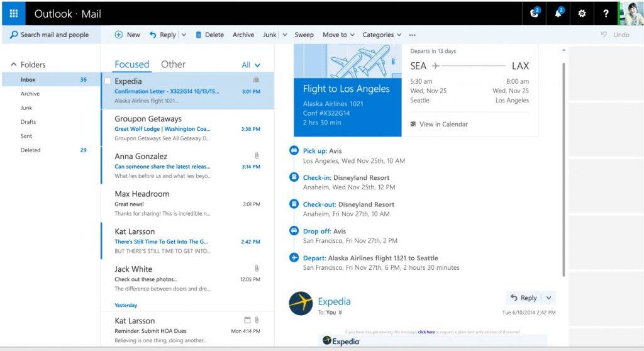Open Kat Larsson's There's Still Time email

pyautogui.click(x=187, y=241)
